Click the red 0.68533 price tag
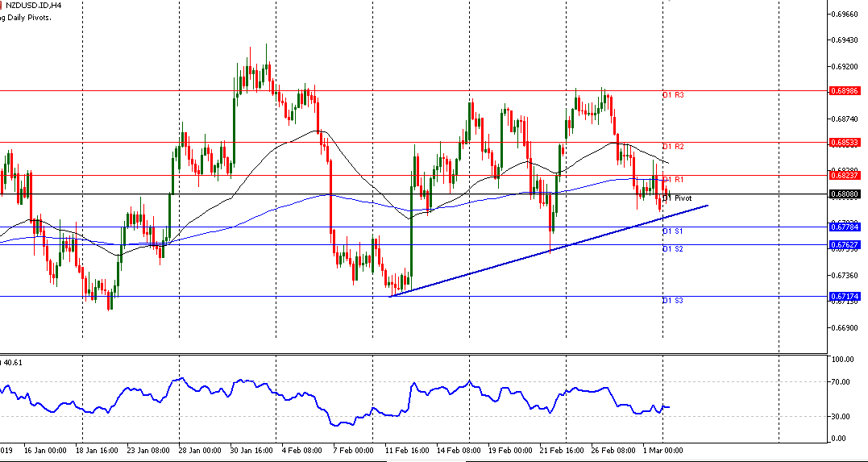 844,143
